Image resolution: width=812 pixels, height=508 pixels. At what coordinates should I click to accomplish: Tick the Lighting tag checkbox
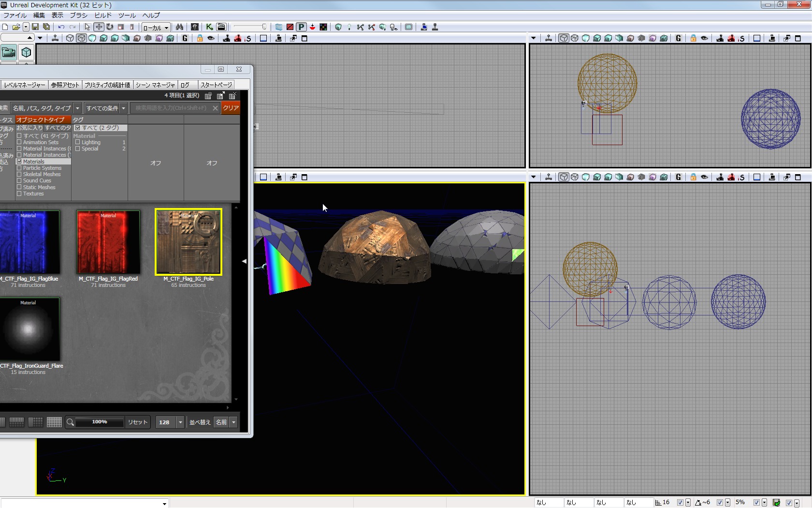[77, 142]
